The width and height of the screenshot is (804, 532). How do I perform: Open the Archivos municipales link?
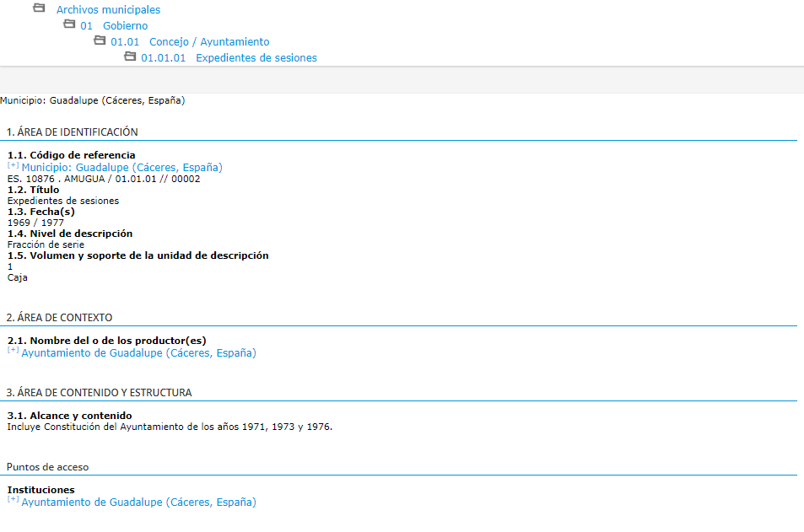click(x=108, y=10)
